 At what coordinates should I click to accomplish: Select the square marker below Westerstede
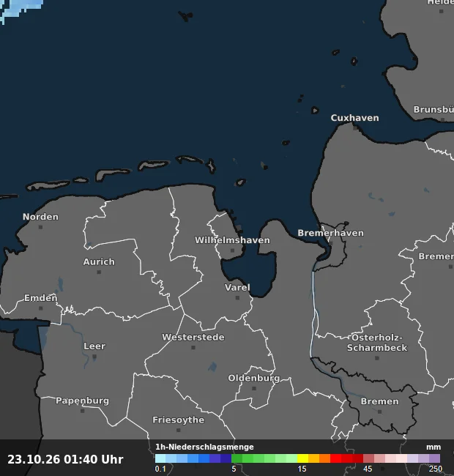193,348
